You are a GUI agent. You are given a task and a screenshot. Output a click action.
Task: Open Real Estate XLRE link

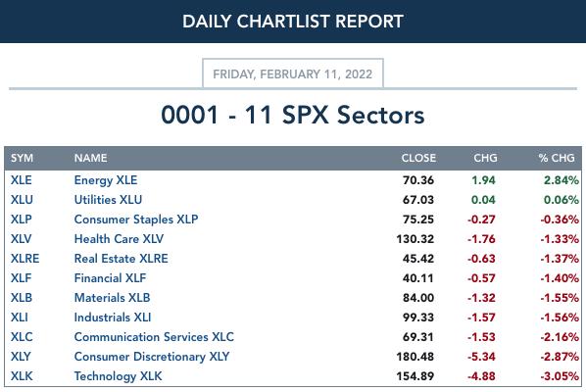[x=121, y=258]
